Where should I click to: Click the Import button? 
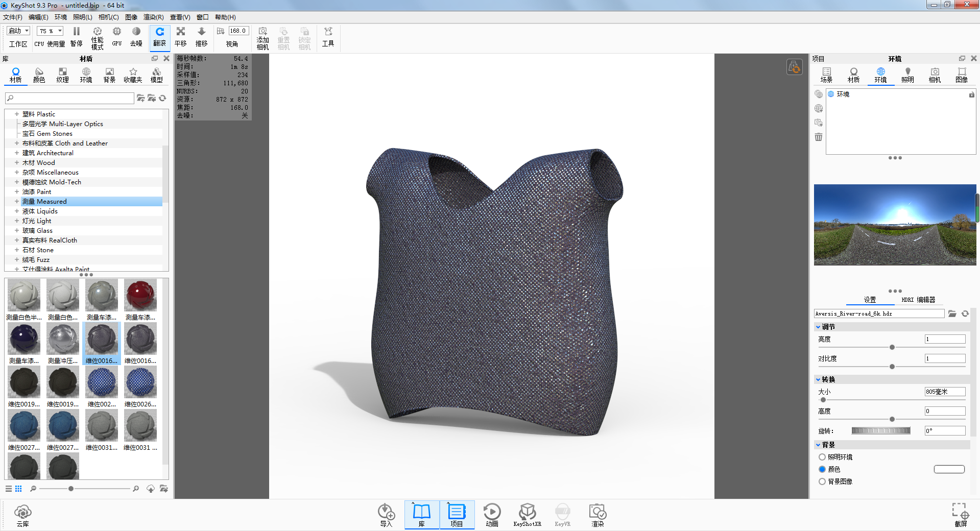tap(386, 515)
